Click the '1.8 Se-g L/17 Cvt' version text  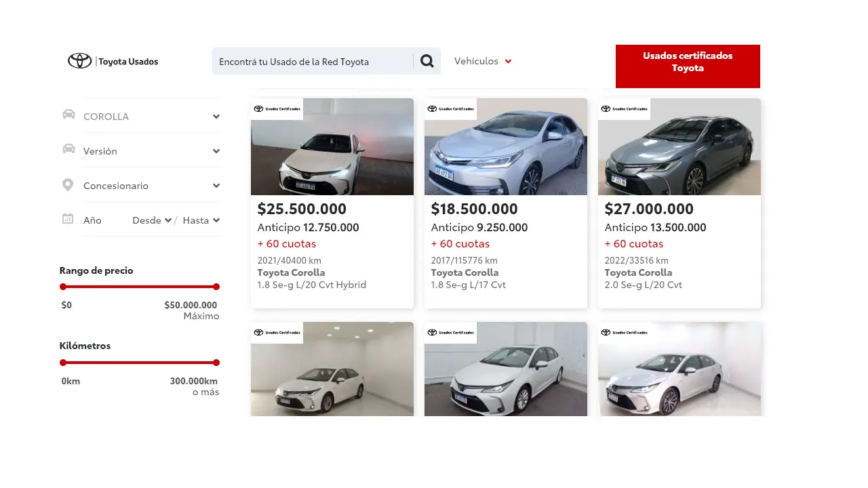469,285
